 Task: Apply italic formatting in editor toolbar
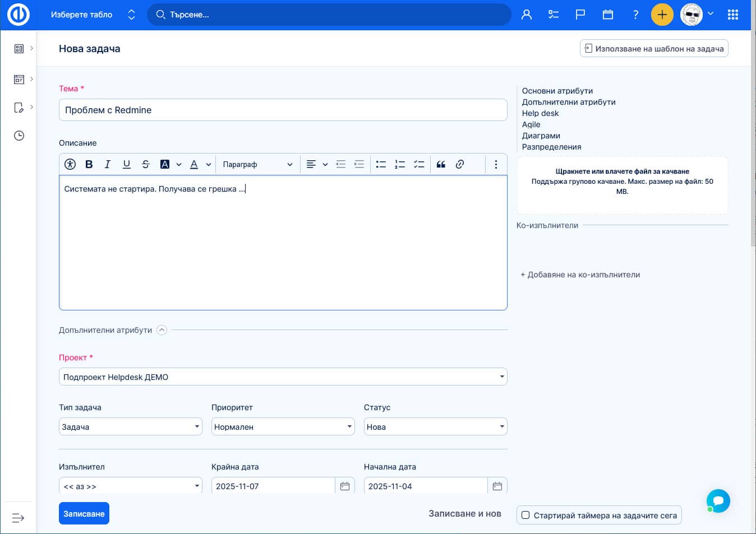click(x=108, y=164)
